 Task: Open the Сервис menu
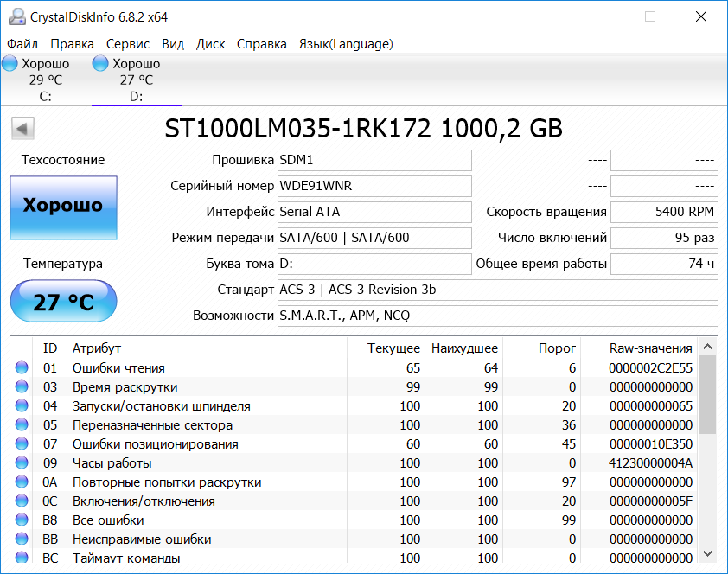128,44
